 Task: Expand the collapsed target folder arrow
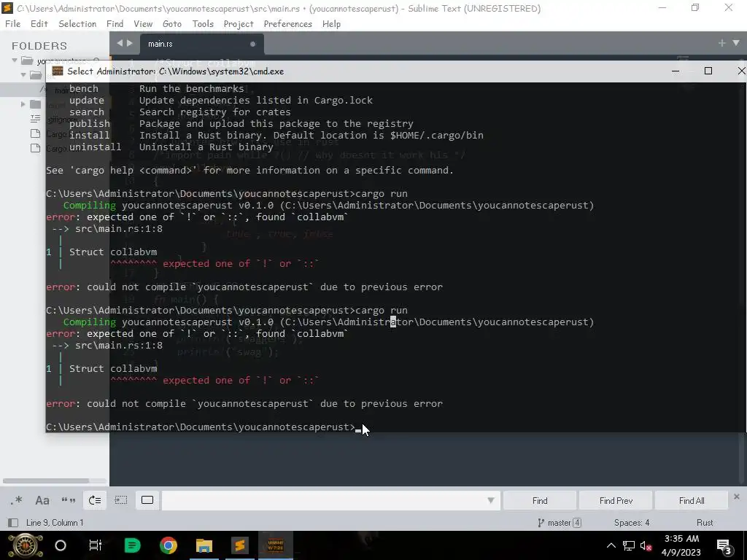(x=23, y=104)
